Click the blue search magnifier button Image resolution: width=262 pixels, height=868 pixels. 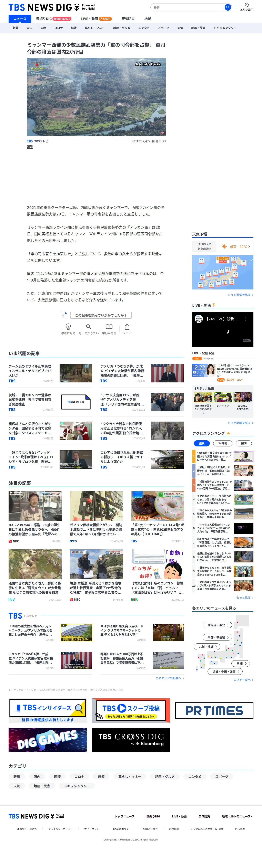coord(228,7)
